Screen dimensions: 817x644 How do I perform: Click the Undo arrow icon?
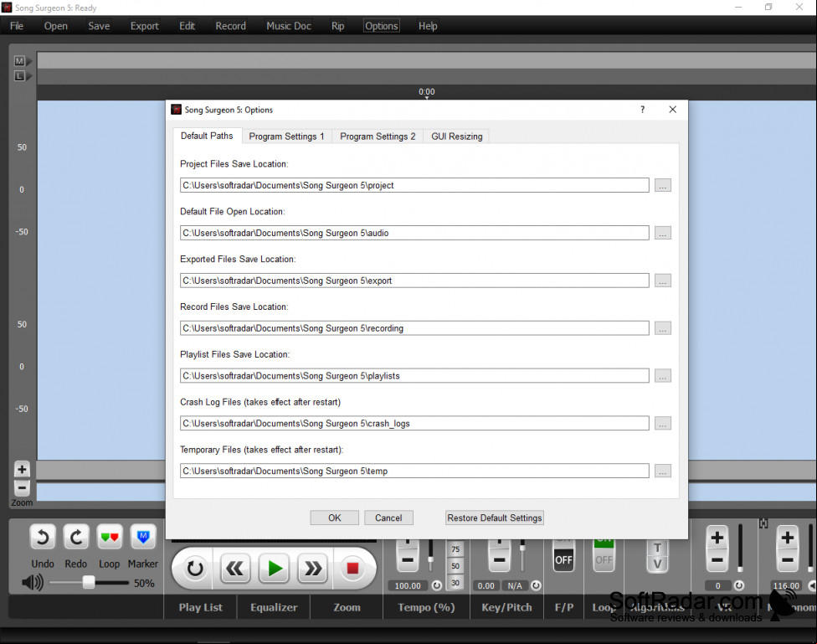[x=43, y=537]
